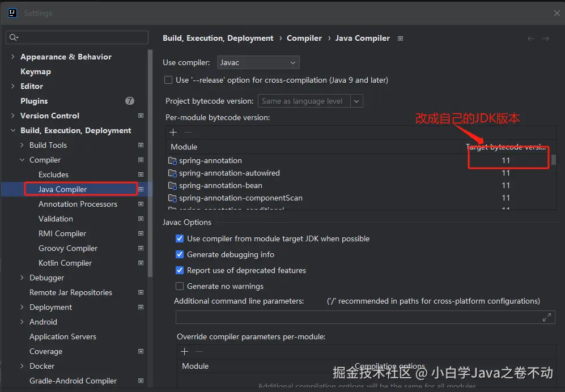Viewport: 565px width, 392px height.
Task: Click the project-level icon beside Remote Jar Repositories
Action: [141, 292]
